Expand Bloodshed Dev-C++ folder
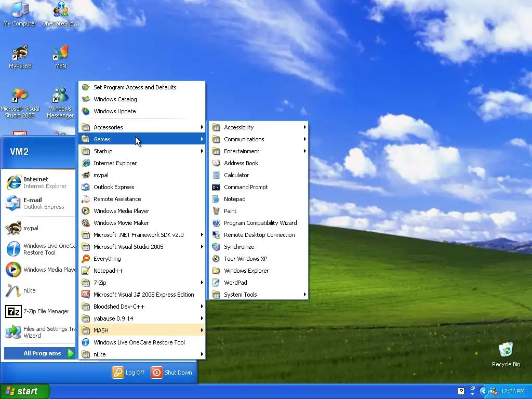Image resolution: width=532 pixels, height=399 pixels. pyautogui.click(x=142, y=307)
